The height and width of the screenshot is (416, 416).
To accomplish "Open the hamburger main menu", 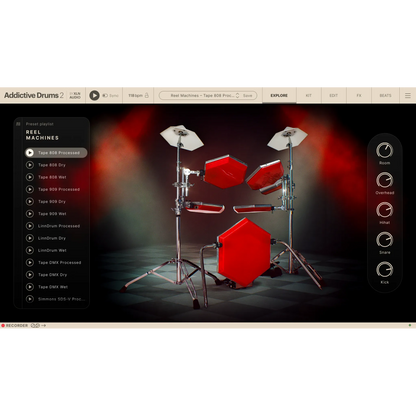I will (408, 95).
